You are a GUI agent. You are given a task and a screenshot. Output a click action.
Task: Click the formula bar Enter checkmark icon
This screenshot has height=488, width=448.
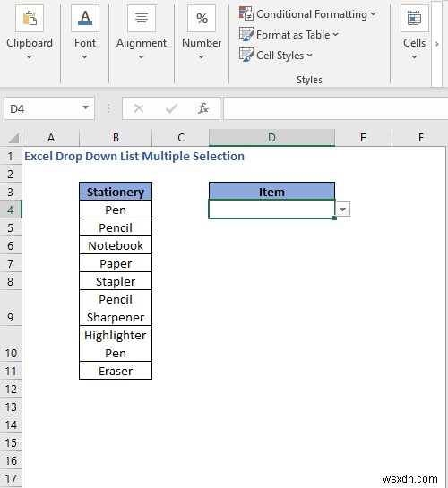(171, 108)
